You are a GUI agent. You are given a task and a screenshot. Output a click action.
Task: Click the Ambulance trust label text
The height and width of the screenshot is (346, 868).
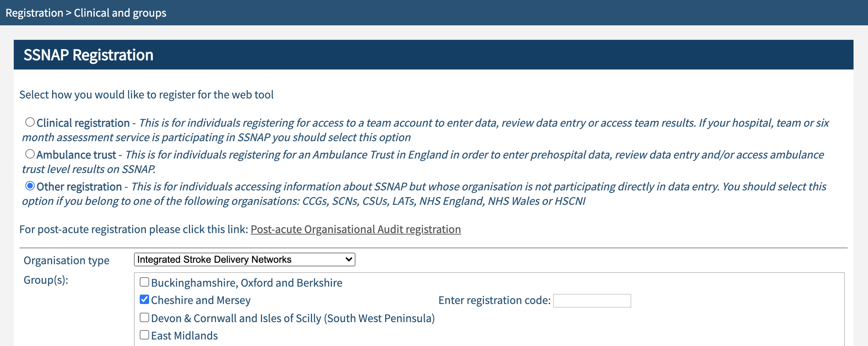tap(76, 155)
